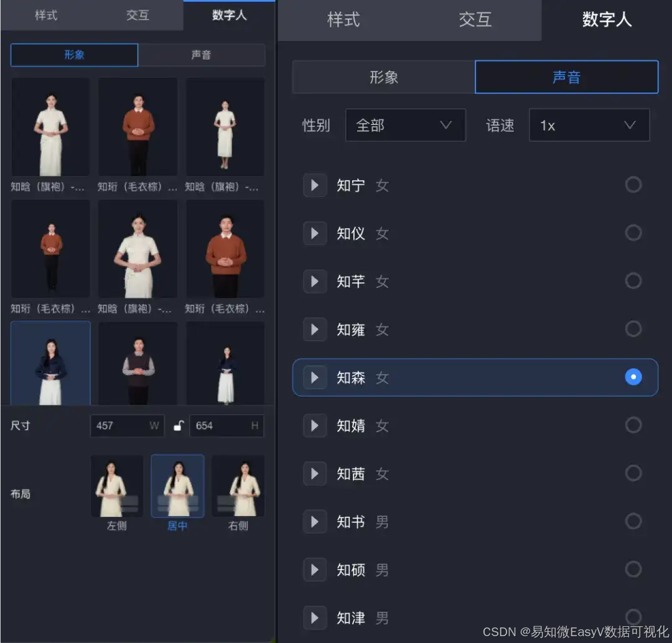The height and width of the screenshot is (643, 672).
Task: Play voice preview for 知芊
Action: click(315, 281)
